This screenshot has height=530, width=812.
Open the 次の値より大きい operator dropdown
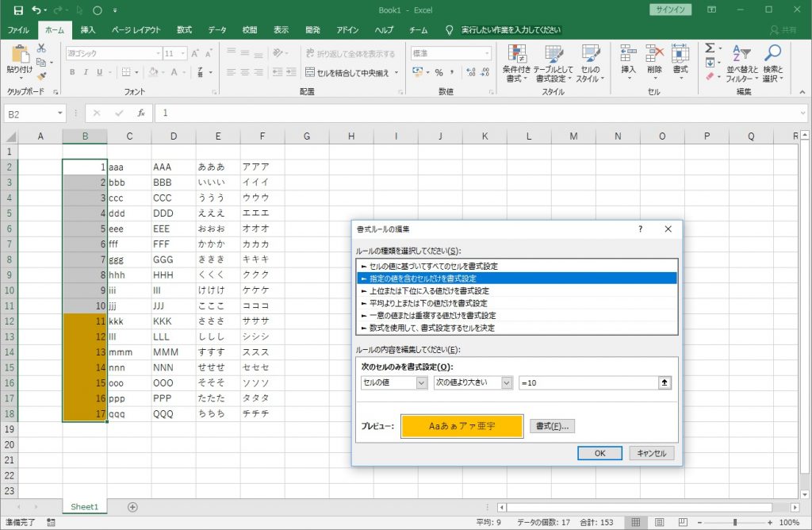pyautogui.click(x=507, y=382)
